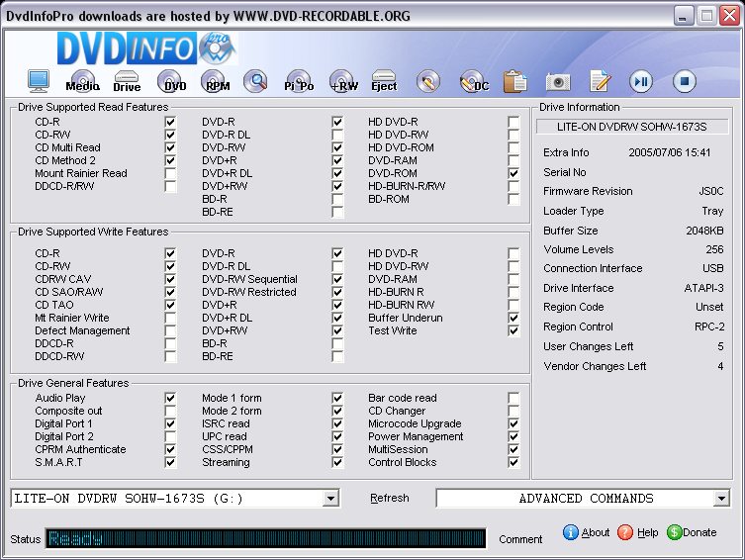Toggle Audio Play checkbox
The image size is (745, 560).
[170, 398]
